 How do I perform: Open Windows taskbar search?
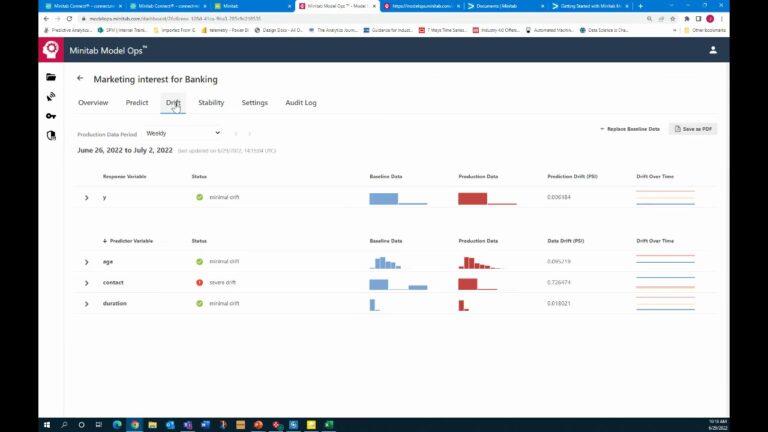click(x=64, y=425)
